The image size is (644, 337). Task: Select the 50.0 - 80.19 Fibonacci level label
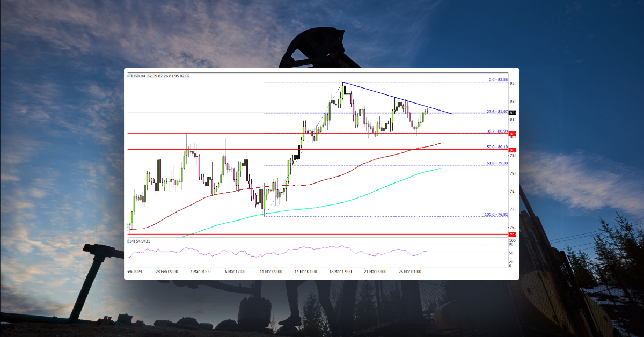point(496,147)
